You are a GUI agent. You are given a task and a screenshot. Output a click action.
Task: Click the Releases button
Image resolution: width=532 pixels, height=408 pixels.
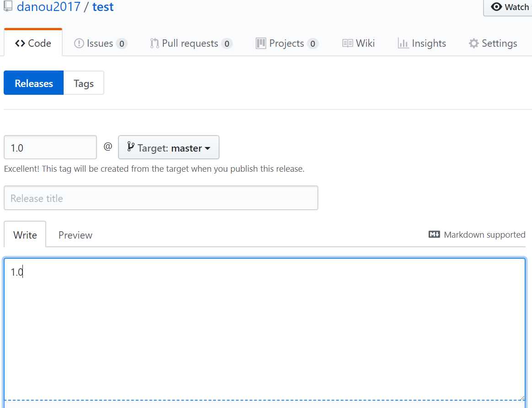click(33, 83)
